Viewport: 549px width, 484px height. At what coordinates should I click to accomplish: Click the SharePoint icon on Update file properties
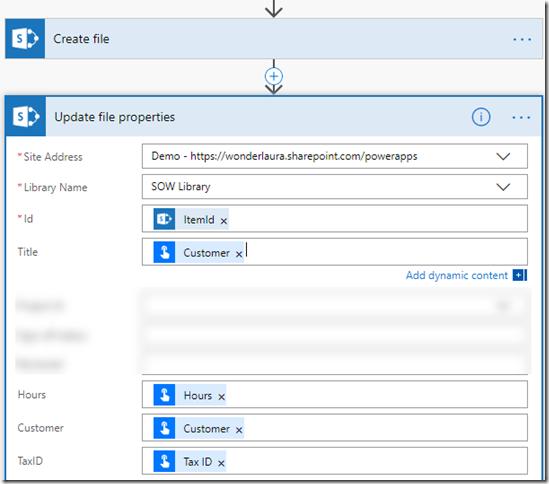click(x=26, y=116)
